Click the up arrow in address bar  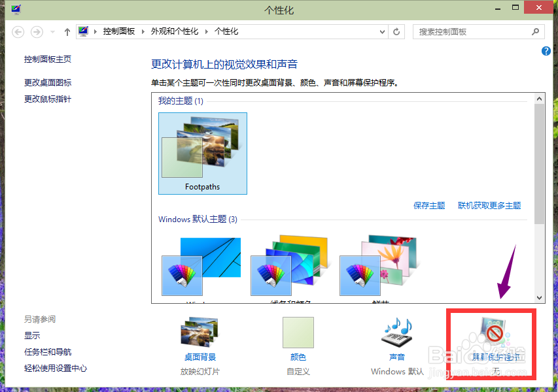pos(67,31)
